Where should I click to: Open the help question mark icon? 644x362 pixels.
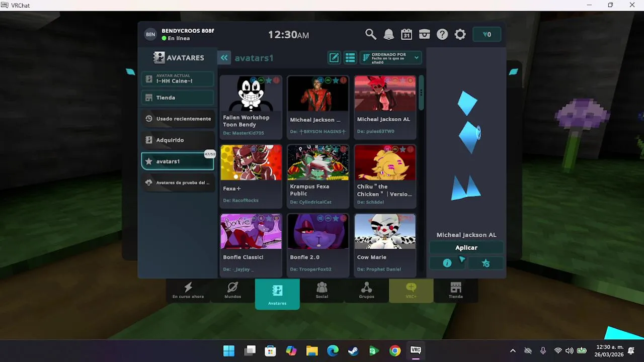click(442, 34)
